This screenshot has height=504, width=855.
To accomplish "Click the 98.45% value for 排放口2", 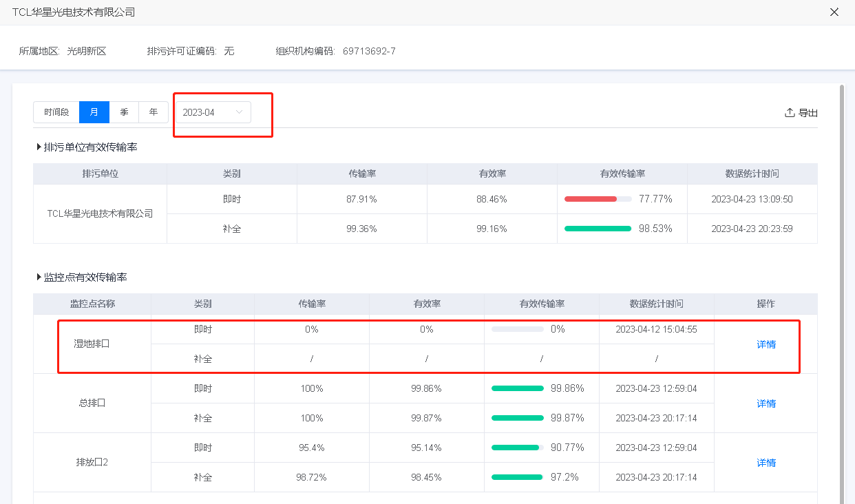I will click(x=427, y=477).
